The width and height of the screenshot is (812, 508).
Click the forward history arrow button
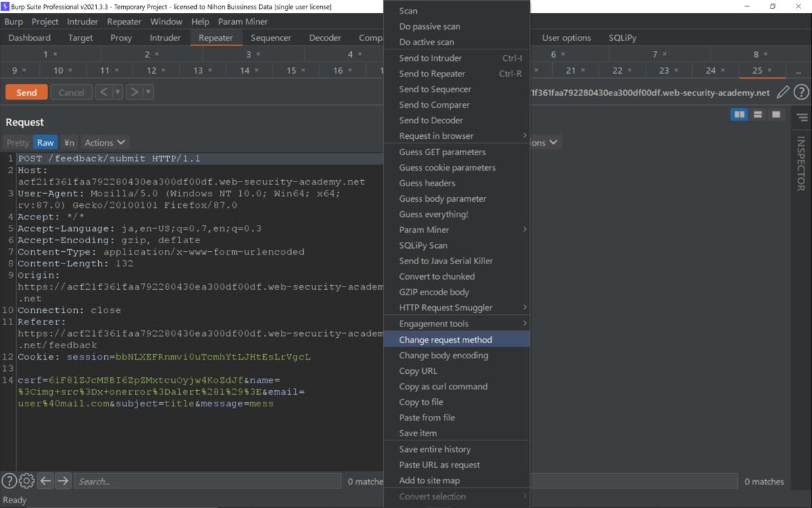[134, 92]
